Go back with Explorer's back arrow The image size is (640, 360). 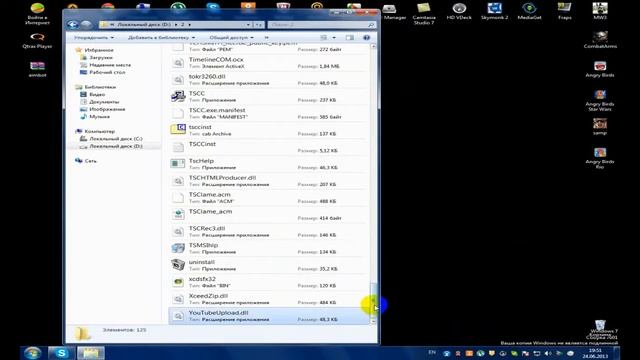click(73, 24)
